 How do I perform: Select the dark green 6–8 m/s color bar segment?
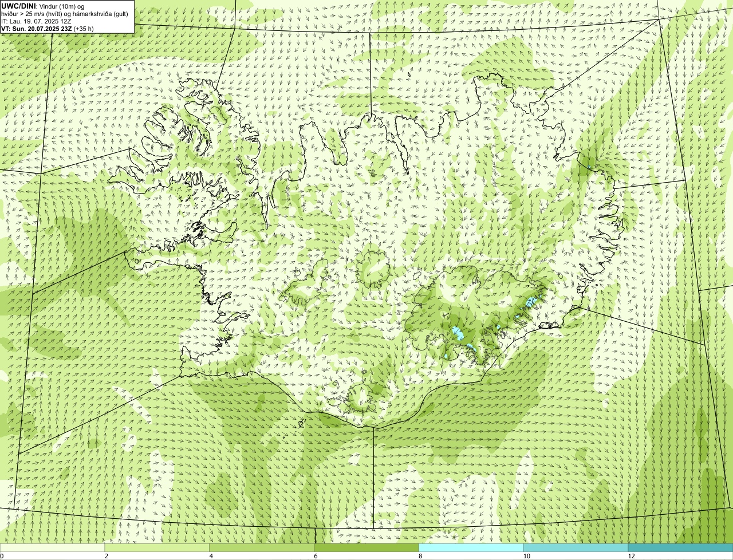(x=366, y=548)
